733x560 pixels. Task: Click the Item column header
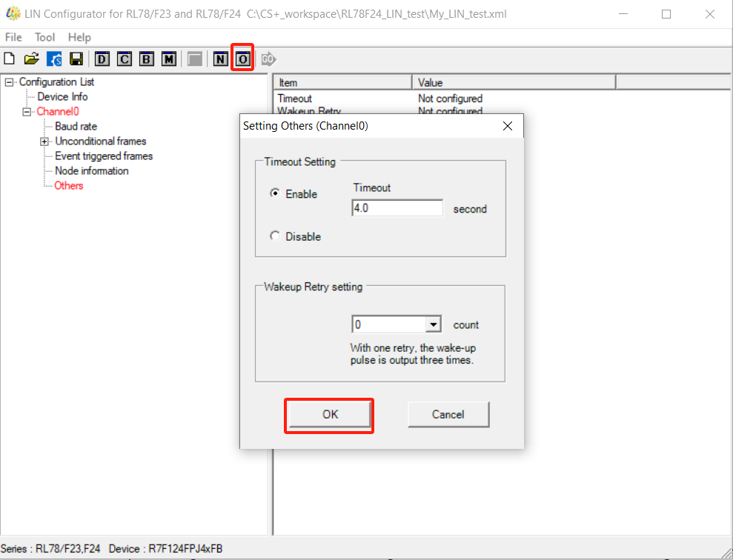tap(342, 83)
